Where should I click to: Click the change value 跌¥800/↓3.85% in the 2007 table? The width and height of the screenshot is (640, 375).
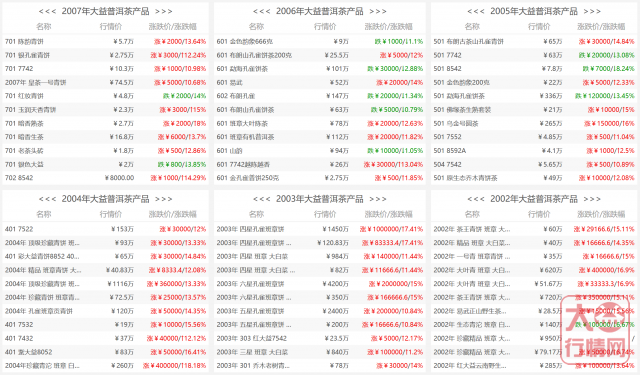182,164
